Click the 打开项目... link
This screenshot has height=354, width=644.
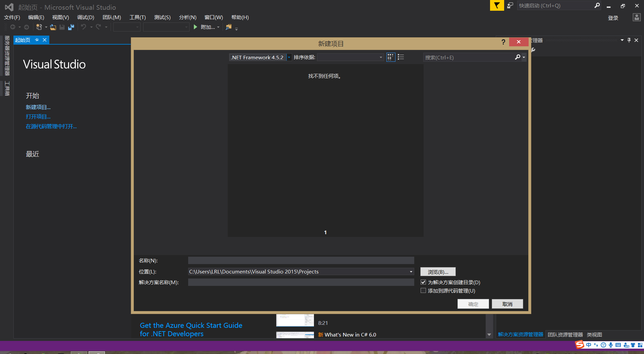[38, 116]
